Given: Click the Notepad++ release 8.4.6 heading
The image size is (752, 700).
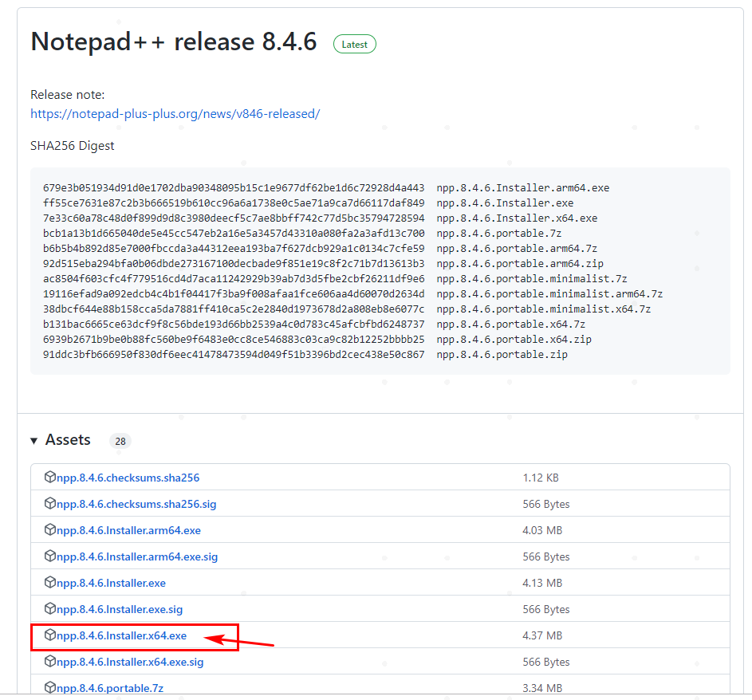Looking at the screenshot, I should coord(174,41).
